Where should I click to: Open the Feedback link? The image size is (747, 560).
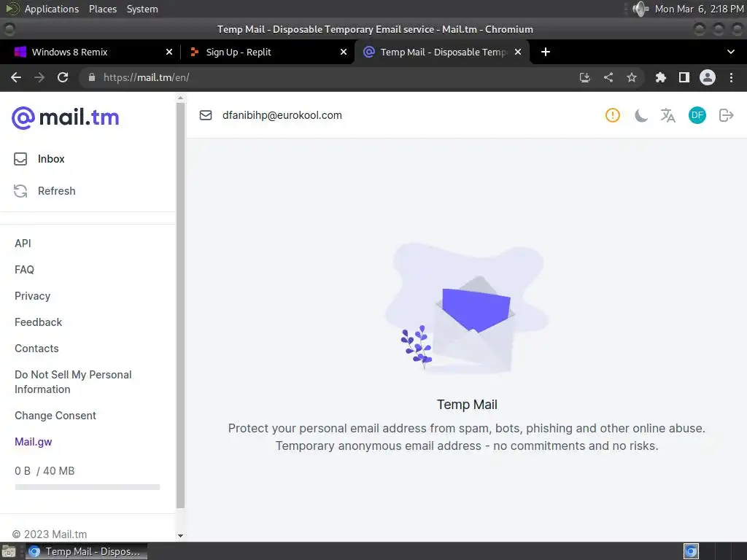click(38, 322)
